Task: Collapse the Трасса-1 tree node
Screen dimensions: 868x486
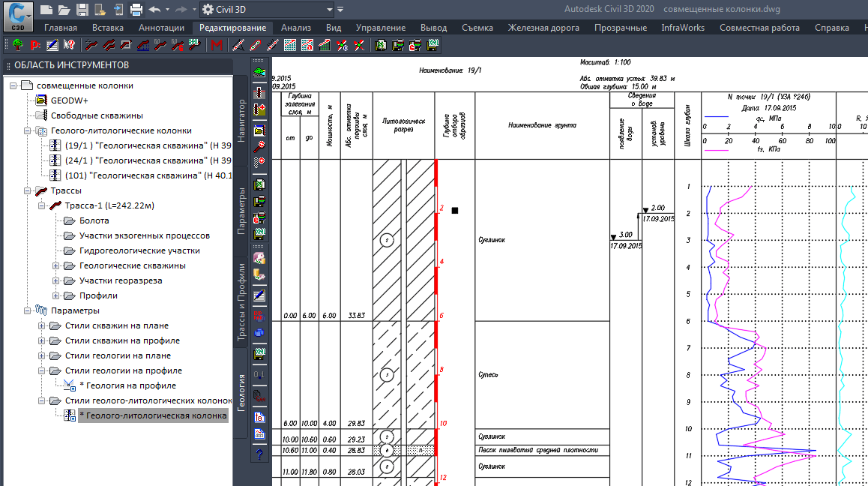Action: (41, 205)
